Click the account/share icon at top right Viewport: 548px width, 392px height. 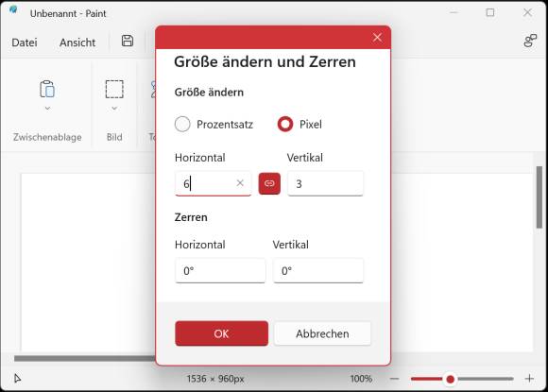(x=530, y=41)
